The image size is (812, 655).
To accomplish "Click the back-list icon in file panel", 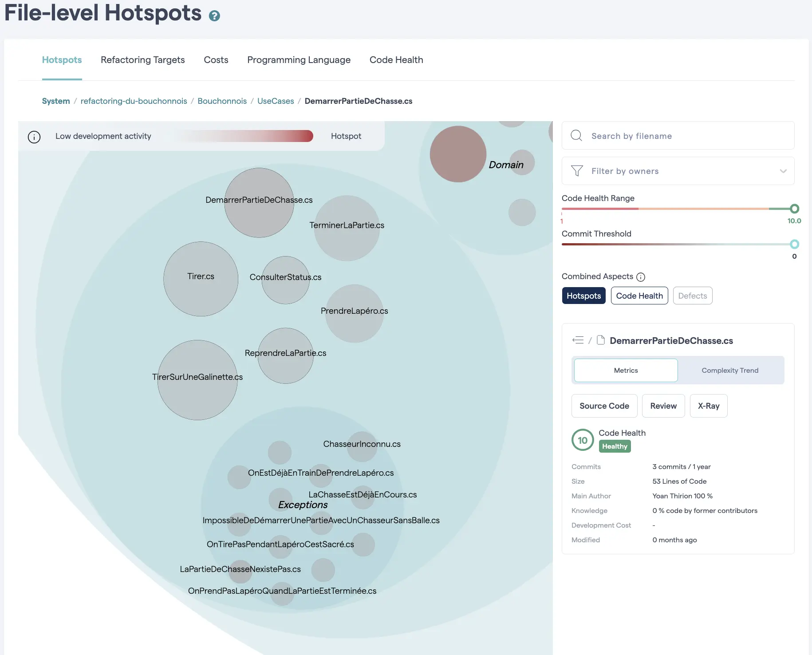I will coord(578,340).
